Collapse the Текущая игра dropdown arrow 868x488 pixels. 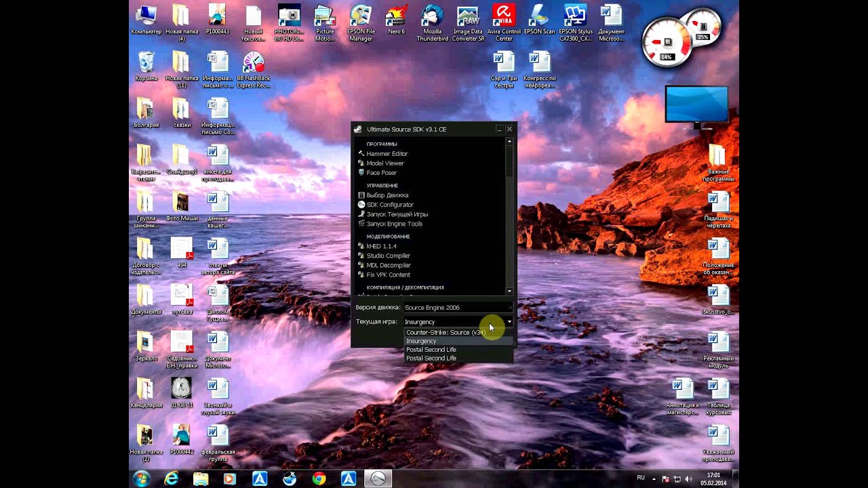[509, 322]
